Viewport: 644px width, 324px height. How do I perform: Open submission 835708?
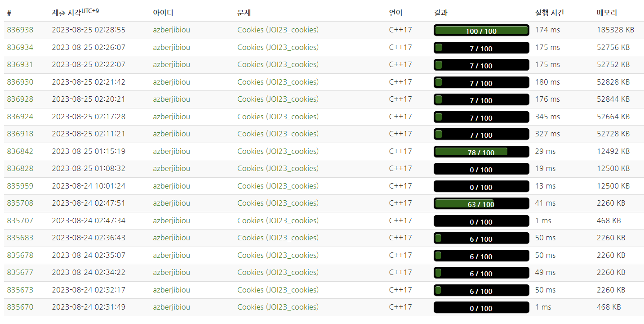[20, 203]
